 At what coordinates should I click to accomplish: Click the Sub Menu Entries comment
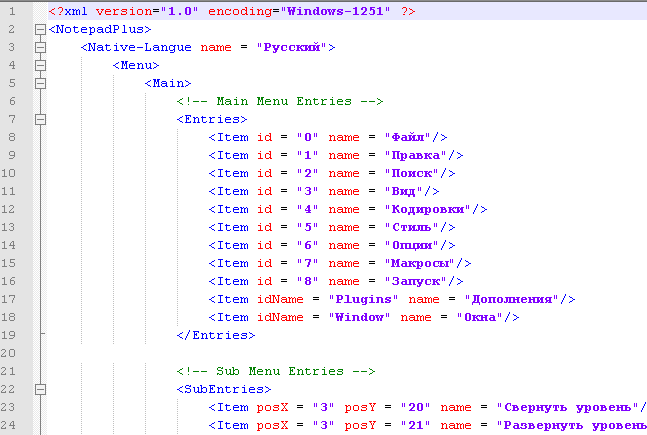276,371
